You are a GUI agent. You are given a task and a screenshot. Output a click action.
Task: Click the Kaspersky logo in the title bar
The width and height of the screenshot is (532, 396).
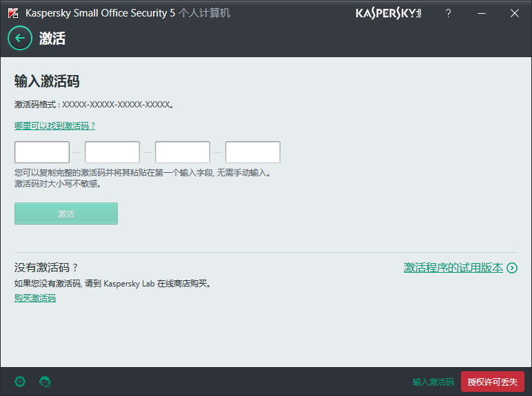[389, 13]
